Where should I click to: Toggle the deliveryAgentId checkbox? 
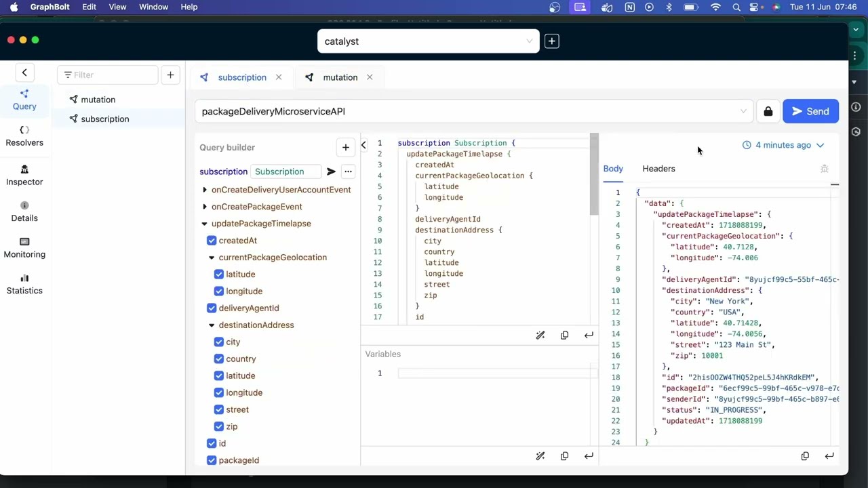pos(212,308)
